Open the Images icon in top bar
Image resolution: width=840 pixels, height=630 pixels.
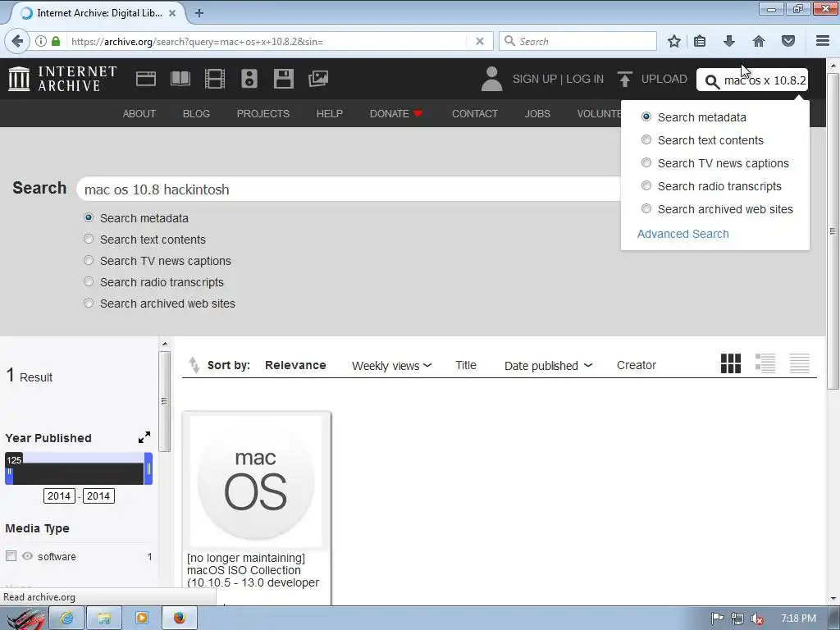pyautogui.click(x=318, y=79)
